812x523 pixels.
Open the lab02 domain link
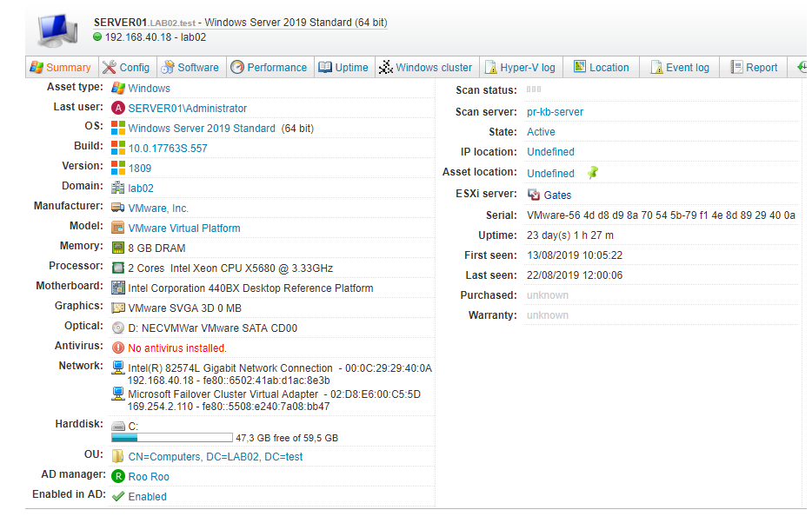(x=141, y=189)
